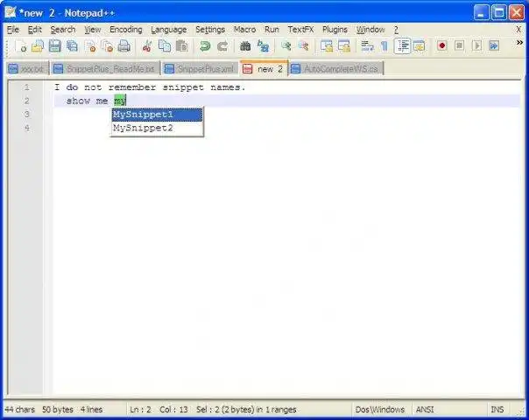Copy the selection using the Copy icon
Image resolution: width=529 pixels, height=420 pixels.
point(165,45)
